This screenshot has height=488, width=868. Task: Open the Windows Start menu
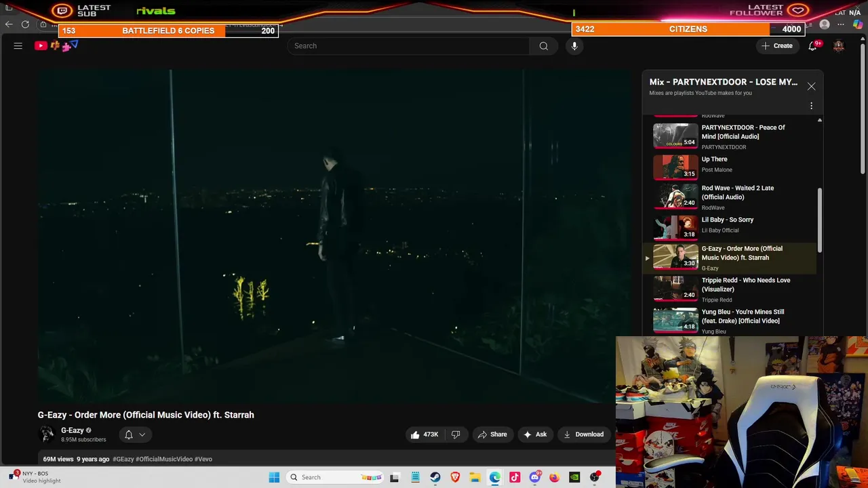(x=274, y=477)
